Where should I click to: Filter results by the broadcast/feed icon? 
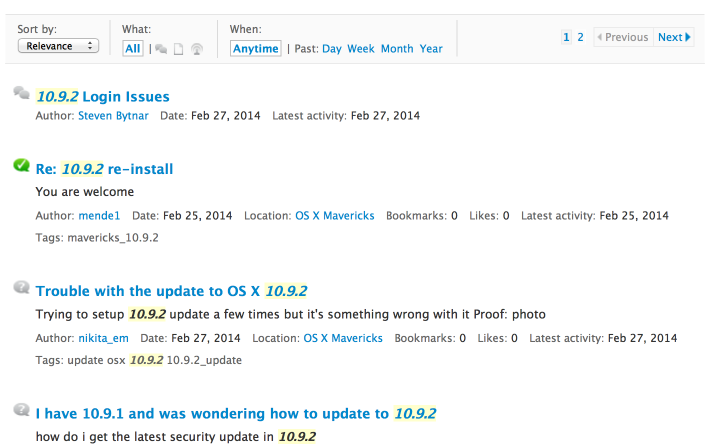point(195,49)
